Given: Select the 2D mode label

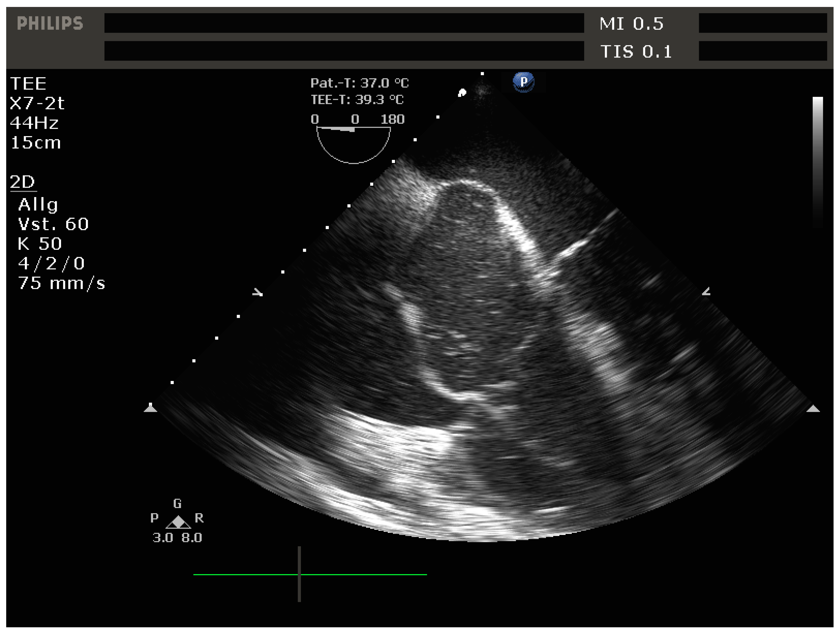Looking at the screenshot, I should click(x=22, y=182).
